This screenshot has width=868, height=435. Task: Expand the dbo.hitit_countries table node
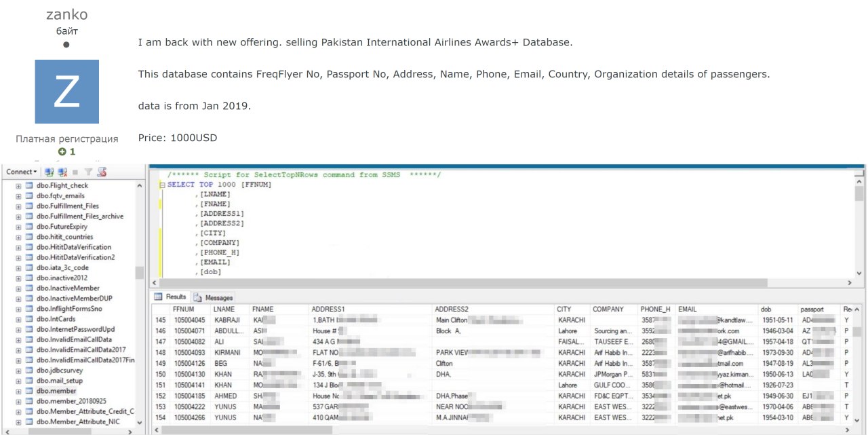[18, 238]
